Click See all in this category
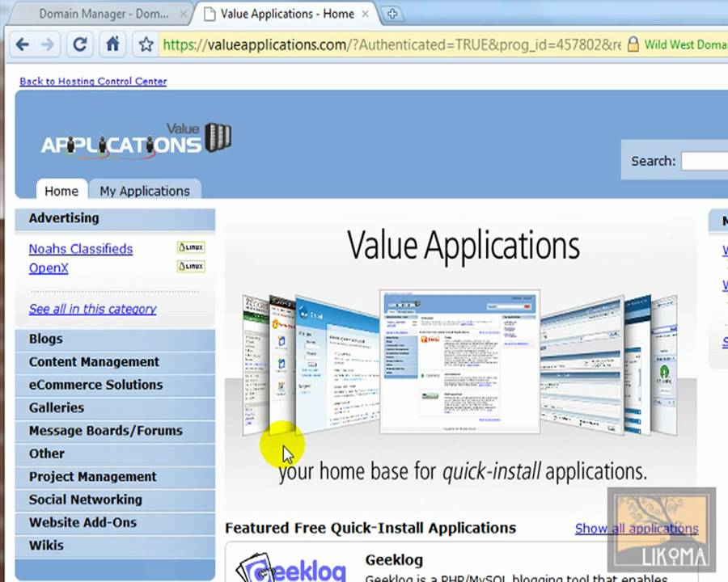The height and width of the screenshot is (582, 728). [92, 309]
